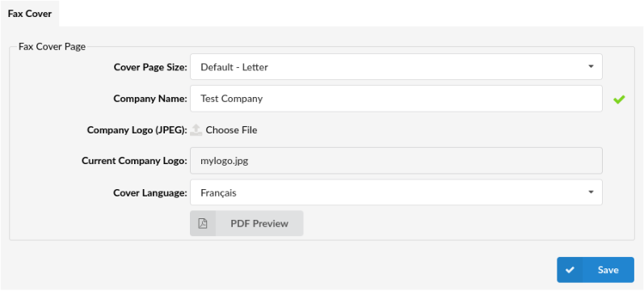Screen dimensions: 644x291
Task: Click the arrow of the Default - Letter combo box
Action: point(591,66)
